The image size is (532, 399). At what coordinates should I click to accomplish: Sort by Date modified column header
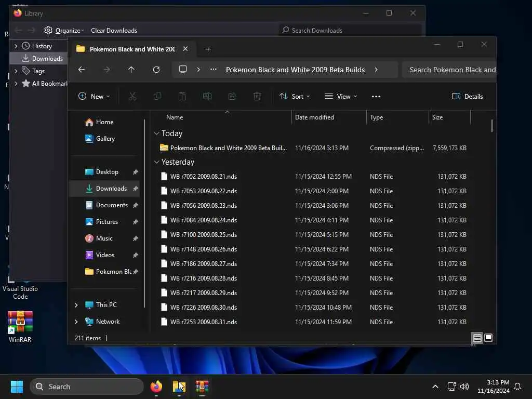tap(314, 117)
